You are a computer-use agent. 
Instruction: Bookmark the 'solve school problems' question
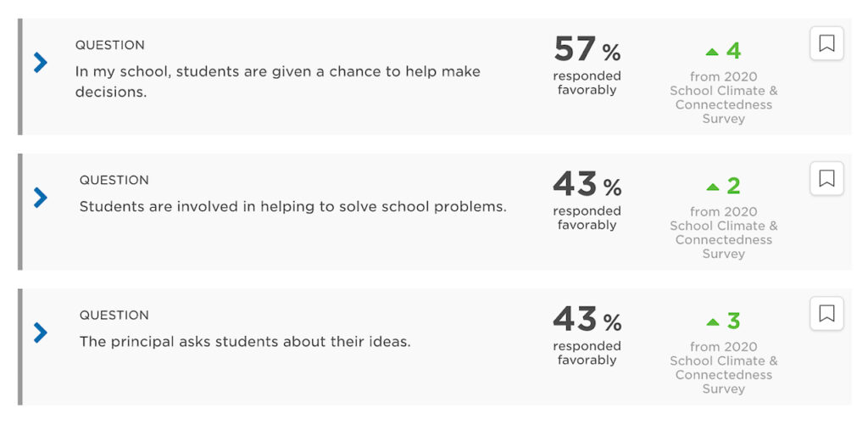click(826, 178)
